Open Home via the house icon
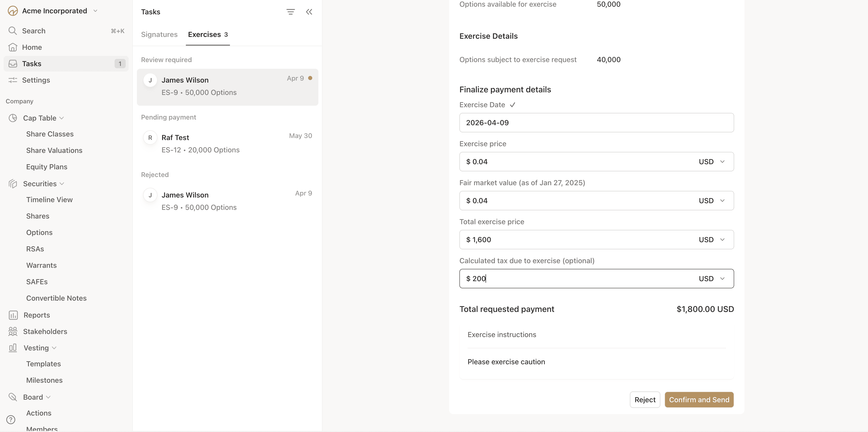Viewport: 868px width, 432px height. point(13,47)
